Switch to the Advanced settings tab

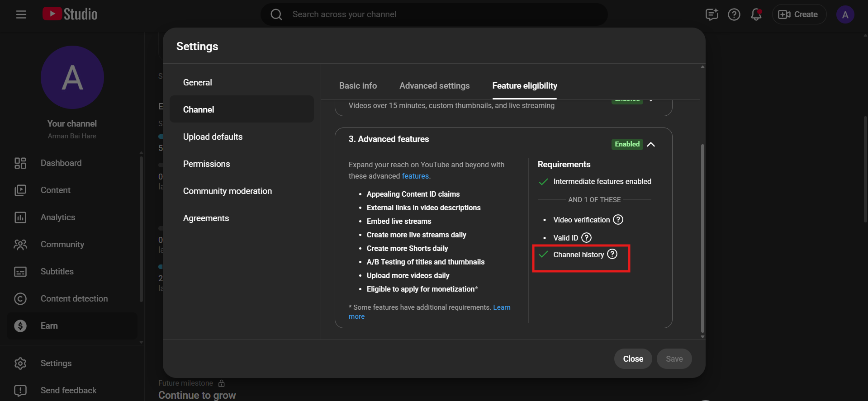point(434,86)
